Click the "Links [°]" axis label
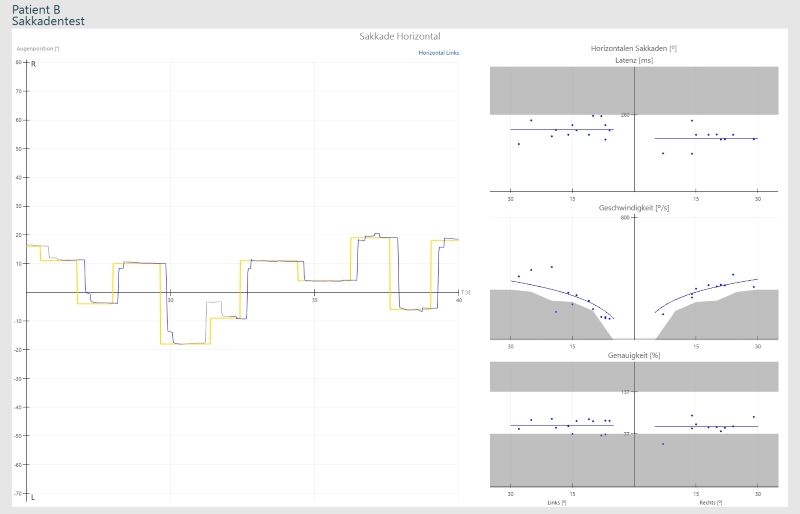Screen dimensions: 800x514 pyautogui.click(x=556, y=502)
